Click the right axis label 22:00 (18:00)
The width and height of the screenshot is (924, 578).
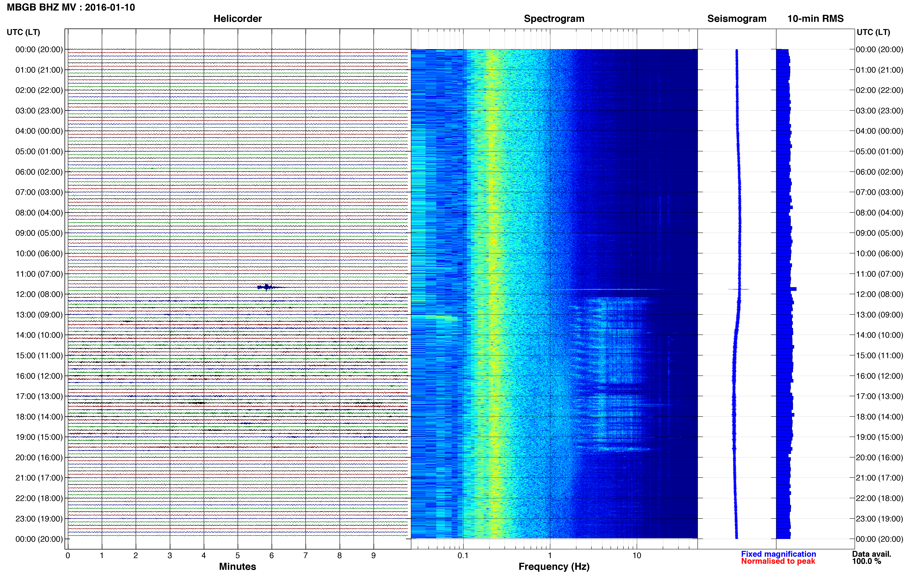click(879, 498)
